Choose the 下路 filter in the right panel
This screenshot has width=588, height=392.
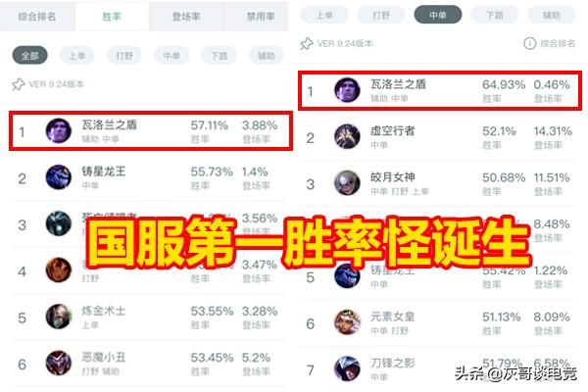click(495, 15)
